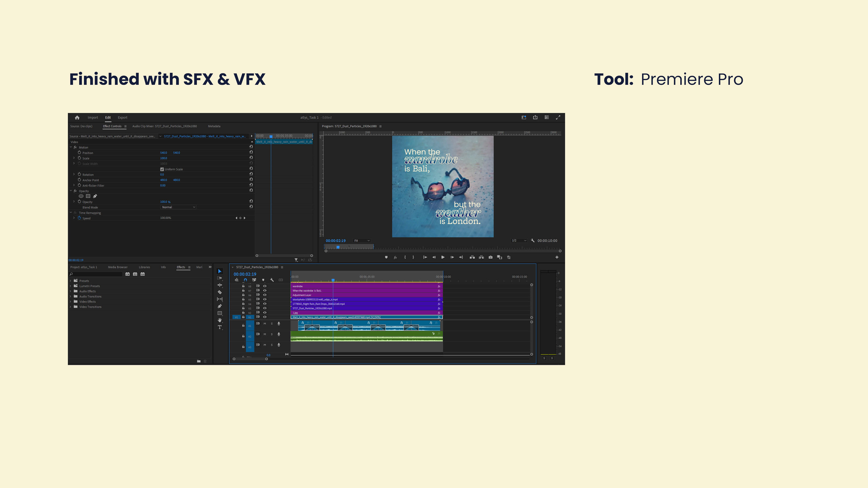Screen dimensions: 868x488
Task: Click the Opacity value 100.0 %
Action: coord(165,202)
